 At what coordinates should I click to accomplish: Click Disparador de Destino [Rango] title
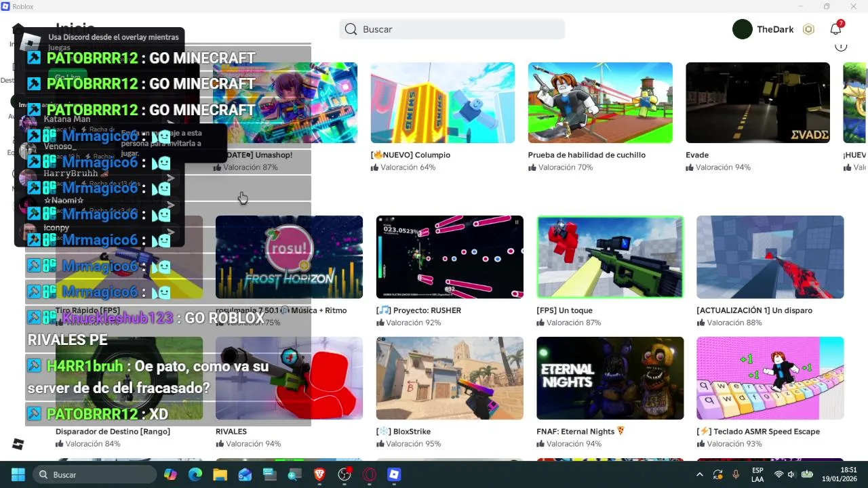click(x=113, y=432)
